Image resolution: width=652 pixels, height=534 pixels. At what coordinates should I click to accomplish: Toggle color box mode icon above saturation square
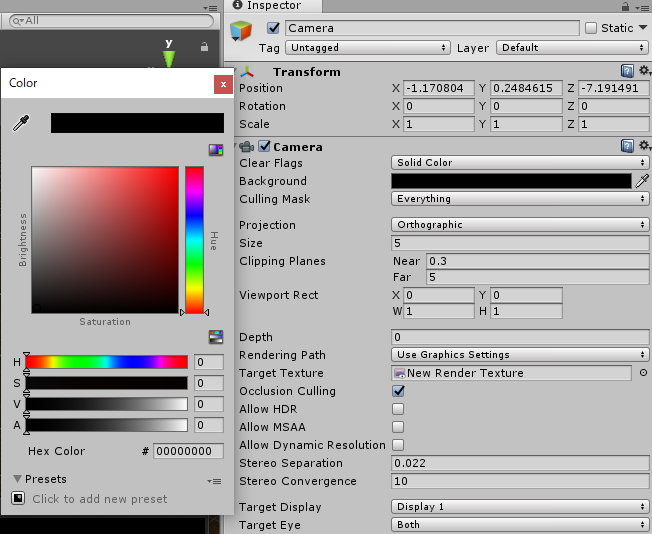click(216, 150)
